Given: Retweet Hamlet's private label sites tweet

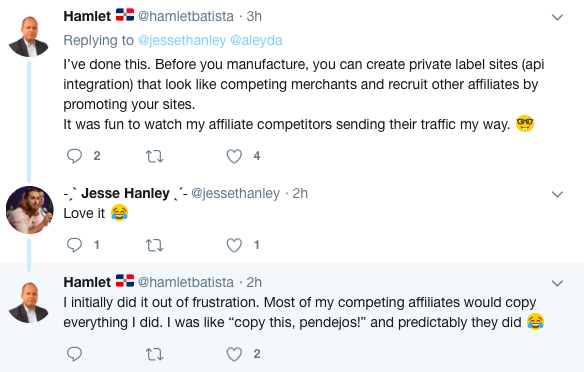Looking at the screenshot, I should pyautogui.click(x=154, y=156).
